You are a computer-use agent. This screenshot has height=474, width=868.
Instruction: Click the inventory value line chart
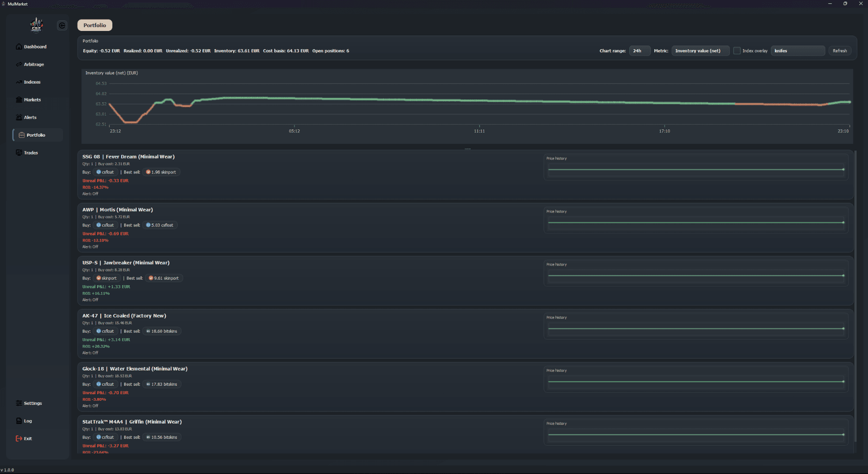[467, 106]
